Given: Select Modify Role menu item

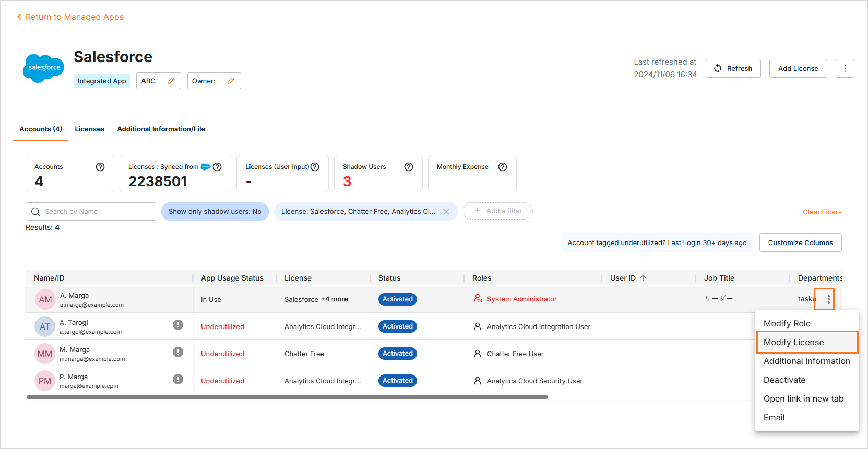Looking at the screenshot, I should (x=807, y=323).
